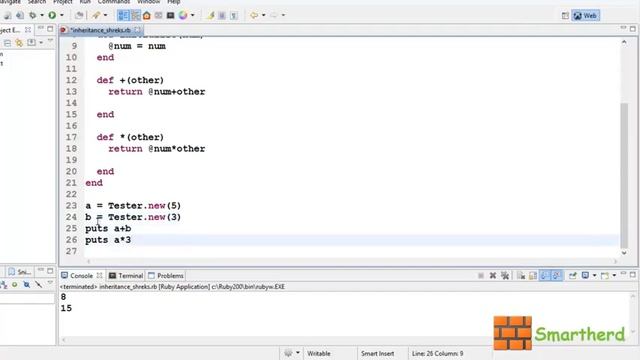Click 'Smart Insert' in status bar
The height and width of the screenshot is (360, 640).
pyautogui.click(x=378, y=353)
